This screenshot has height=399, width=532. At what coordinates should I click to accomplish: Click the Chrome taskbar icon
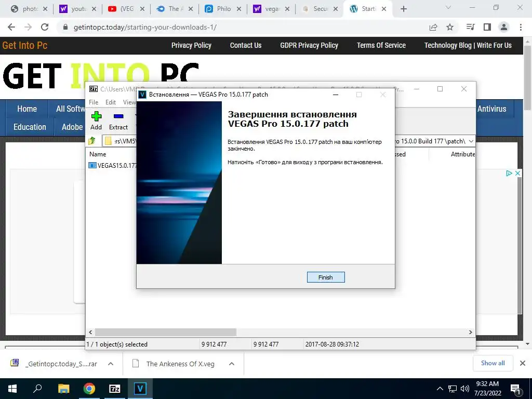pos(89,389)
